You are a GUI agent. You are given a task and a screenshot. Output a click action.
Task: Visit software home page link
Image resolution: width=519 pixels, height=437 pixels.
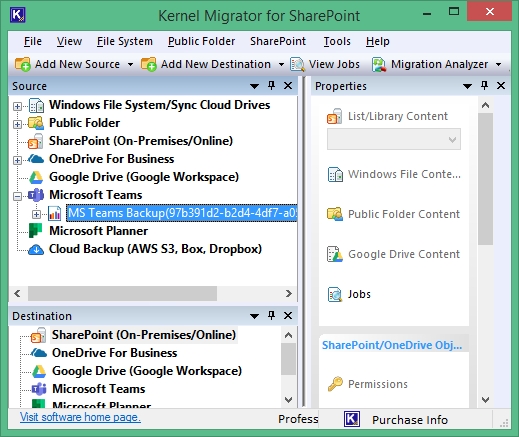[x=80, y=417]
